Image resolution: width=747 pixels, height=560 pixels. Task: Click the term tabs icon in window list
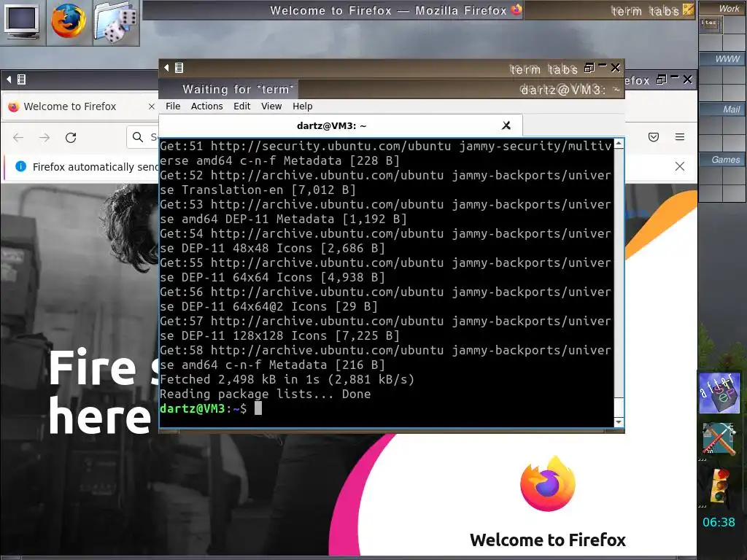coord(689,9)
